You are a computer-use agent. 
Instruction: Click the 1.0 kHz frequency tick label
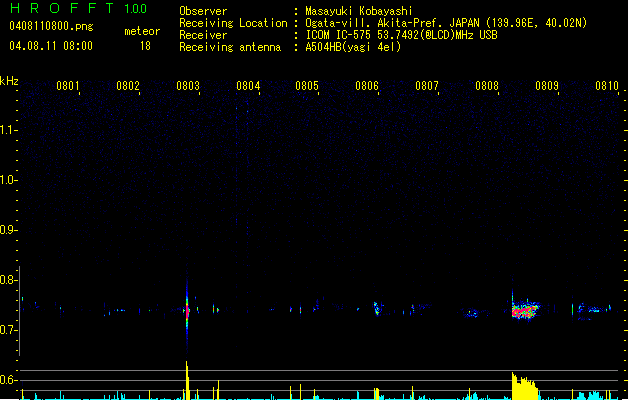[x=7, y=180]
